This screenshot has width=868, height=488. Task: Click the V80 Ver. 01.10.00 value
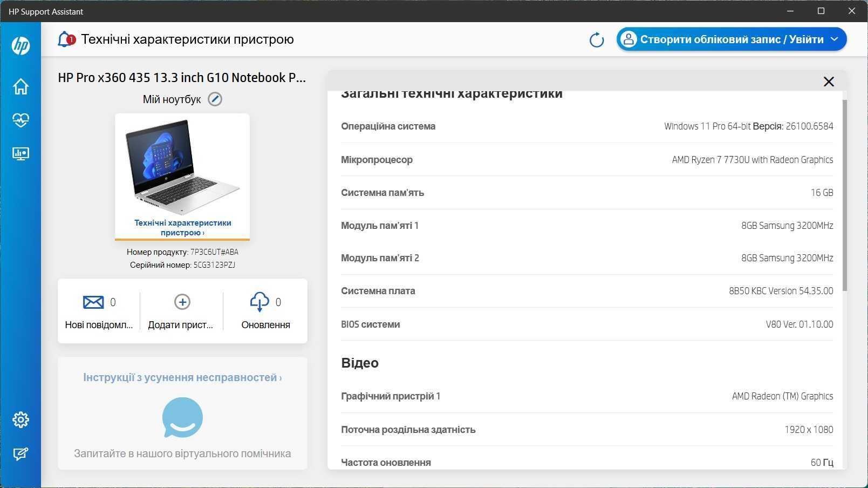[x=799, y=324]
